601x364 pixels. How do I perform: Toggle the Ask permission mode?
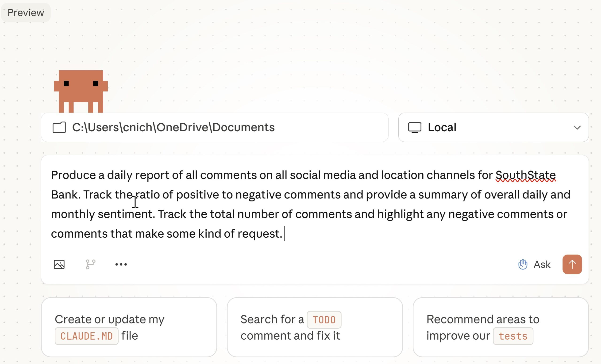542,264
